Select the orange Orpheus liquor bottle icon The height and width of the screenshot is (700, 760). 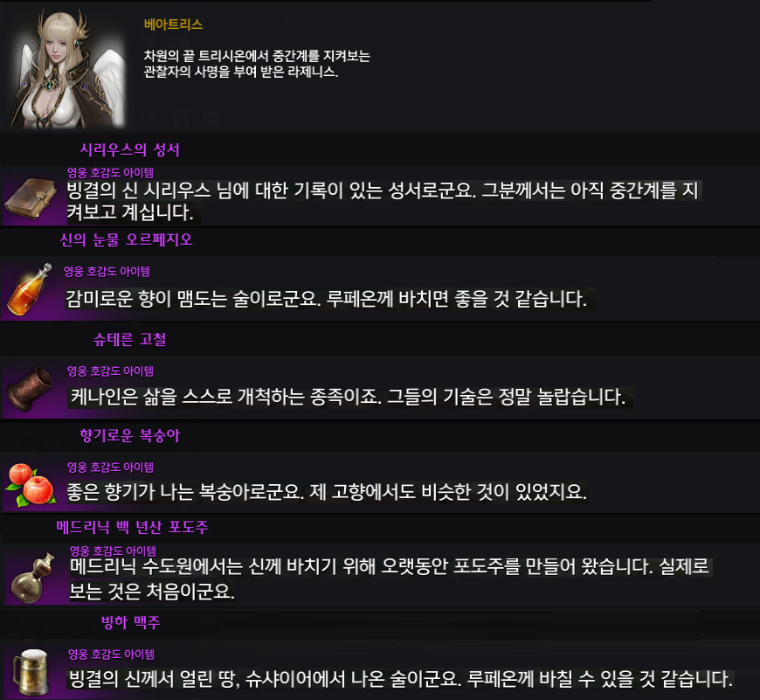click(x=30, y=289)
